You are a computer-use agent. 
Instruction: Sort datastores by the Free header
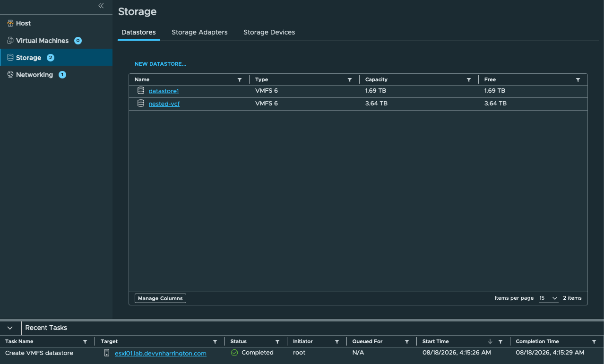[490, 80]
